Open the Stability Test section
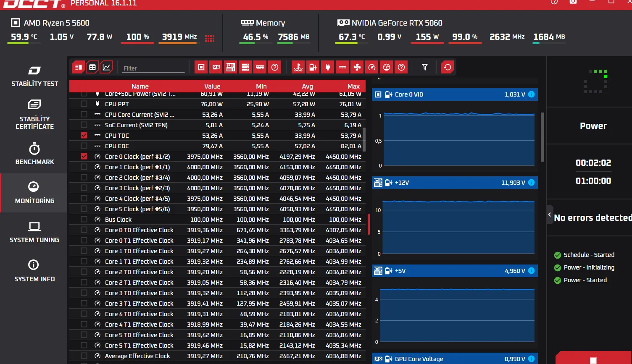The height and width of the screenshot is (364, 632). click(x=34, y=76)
